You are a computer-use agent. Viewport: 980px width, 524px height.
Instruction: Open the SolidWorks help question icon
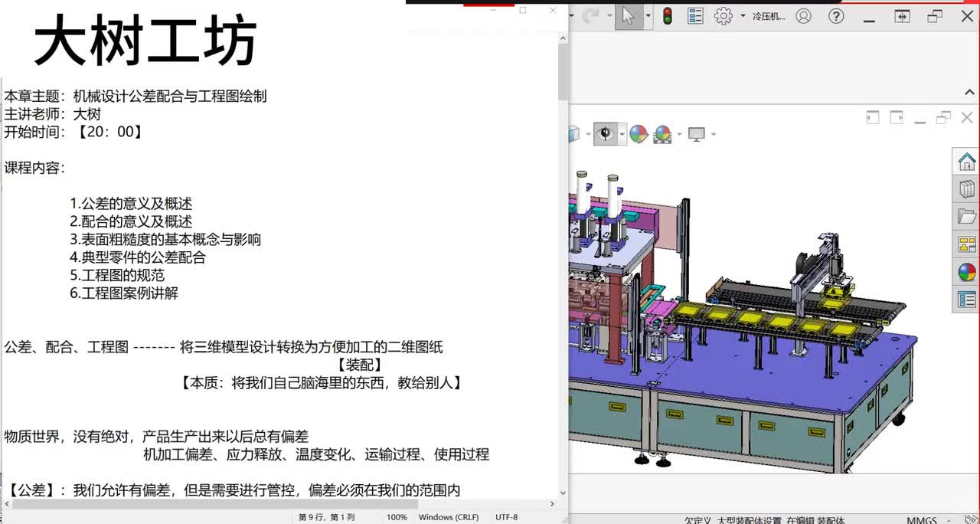click(836, 16)
